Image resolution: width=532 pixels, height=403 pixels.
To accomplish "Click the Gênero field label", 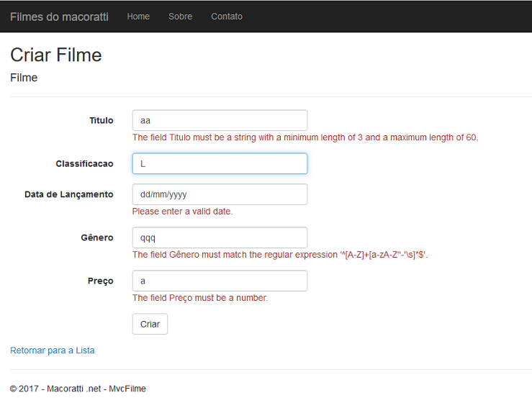I will click(97, 237).
